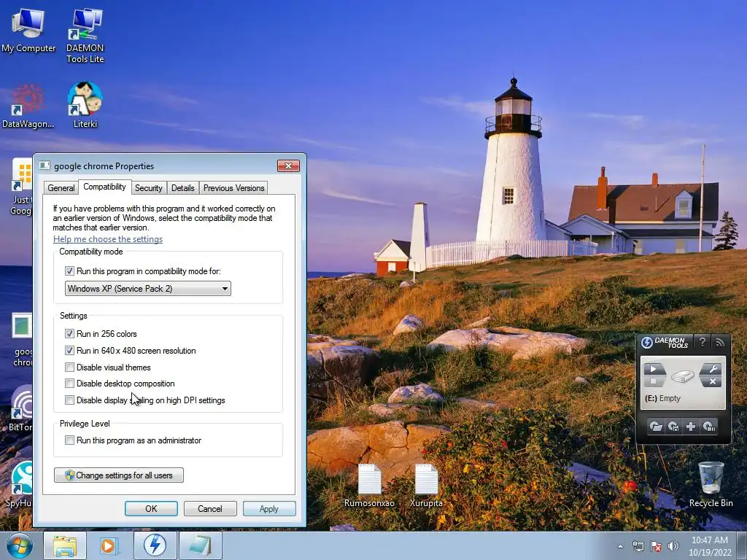This screenshot has height=560, width=747.
Task: Uncheck Run in 256 colors
Action: (x=69, y=334)
